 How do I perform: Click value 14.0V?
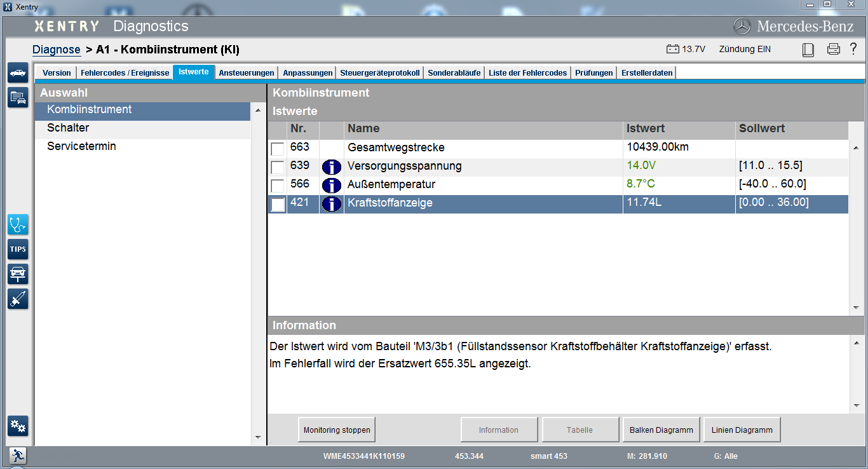641,166
